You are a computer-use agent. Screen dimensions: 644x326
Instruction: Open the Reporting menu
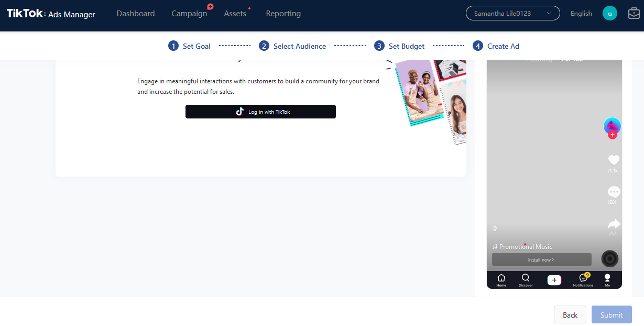point(283,14)
